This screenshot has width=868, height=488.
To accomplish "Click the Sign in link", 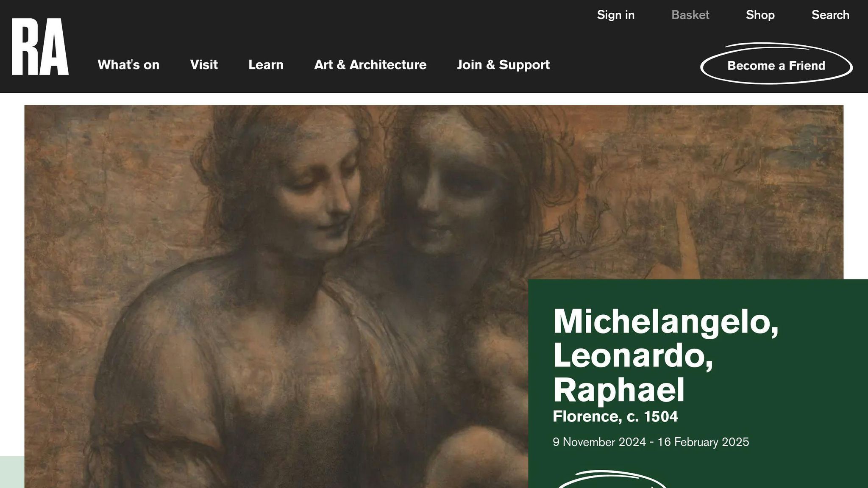I will click(x=616, y=15).
